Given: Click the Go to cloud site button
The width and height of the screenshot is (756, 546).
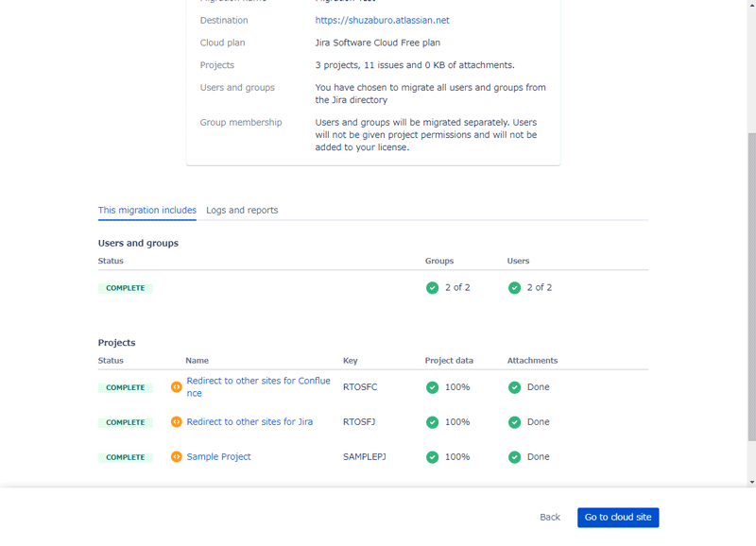Looking at the screenshot, I should pos(618,517).
